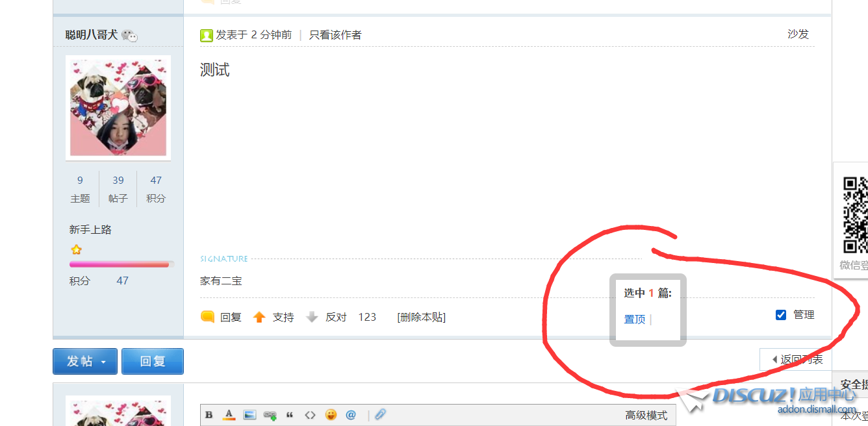Click 反对 downvote on the post
Screen dimensions: 868x426
coord(312,317)
